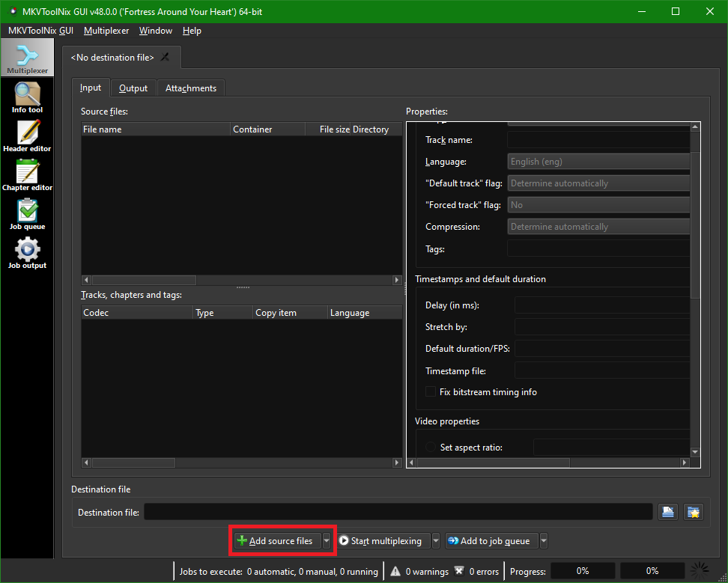Click Source files list scroll left arrow
This screenshot has width=728, height=583.
point(86,280)
